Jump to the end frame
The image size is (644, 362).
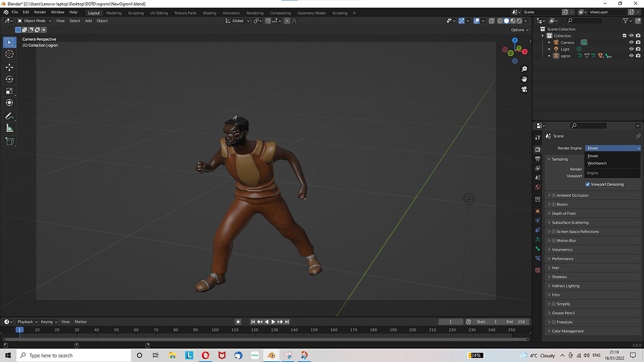tap(287, 322)
